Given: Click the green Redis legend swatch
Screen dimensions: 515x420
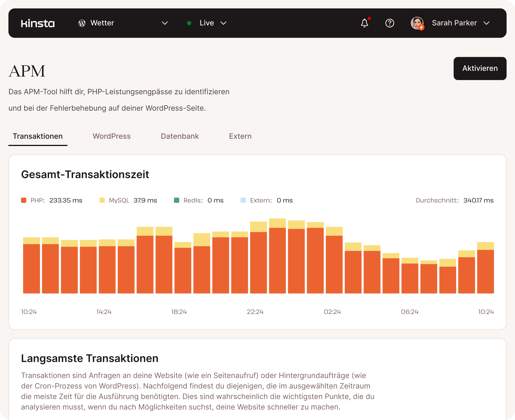Looking at the screenshot, I should pyautogui.click(x=177, y=200).
